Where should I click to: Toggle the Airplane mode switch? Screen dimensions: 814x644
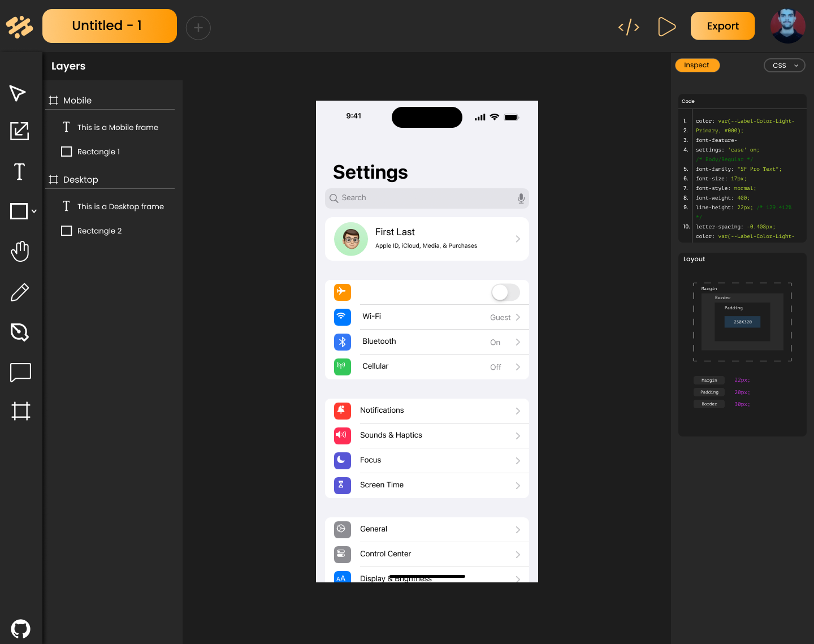click(x=505, y=292)
